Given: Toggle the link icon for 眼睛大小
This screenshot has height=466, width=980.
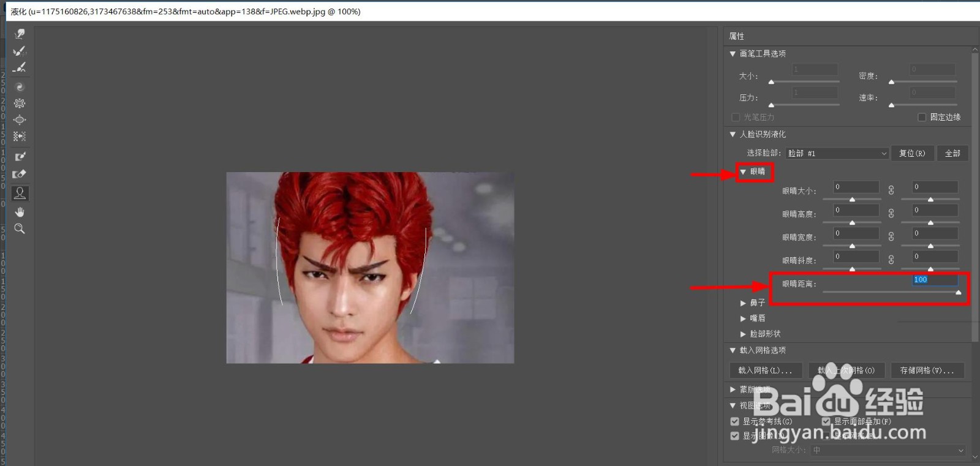Looking at the screenshot, I should point(891,190).
